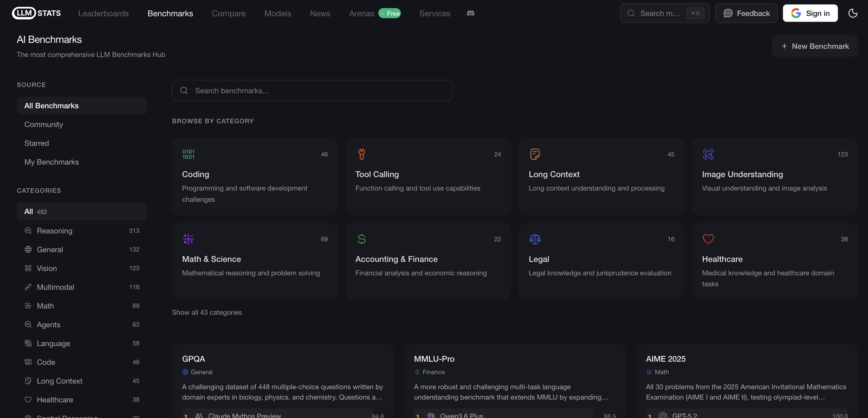Select the Community source filter
This screenshot has height=418, width=868.
(82, 124)
